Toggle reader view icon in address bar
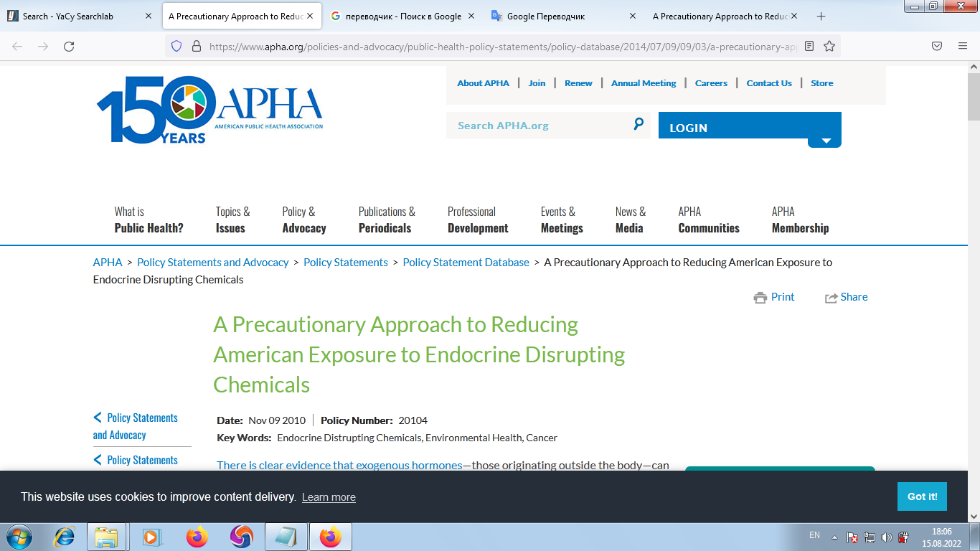980x551 pixels. [809, 46]
